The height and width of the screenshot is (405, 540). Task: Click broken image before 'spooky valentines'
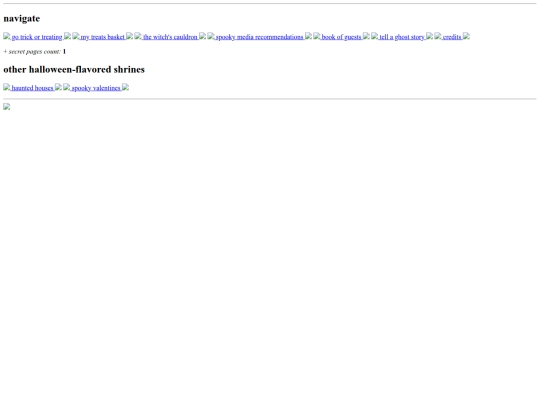coord(66,87)
